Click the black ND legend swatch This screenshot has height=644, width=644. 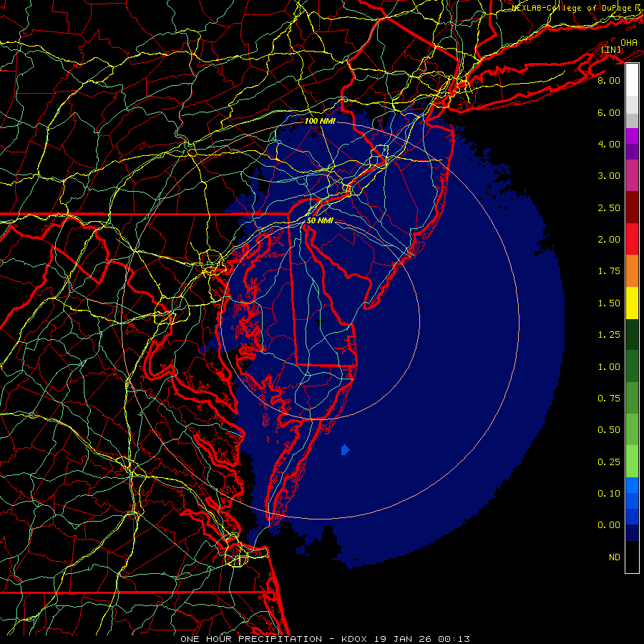632,557
